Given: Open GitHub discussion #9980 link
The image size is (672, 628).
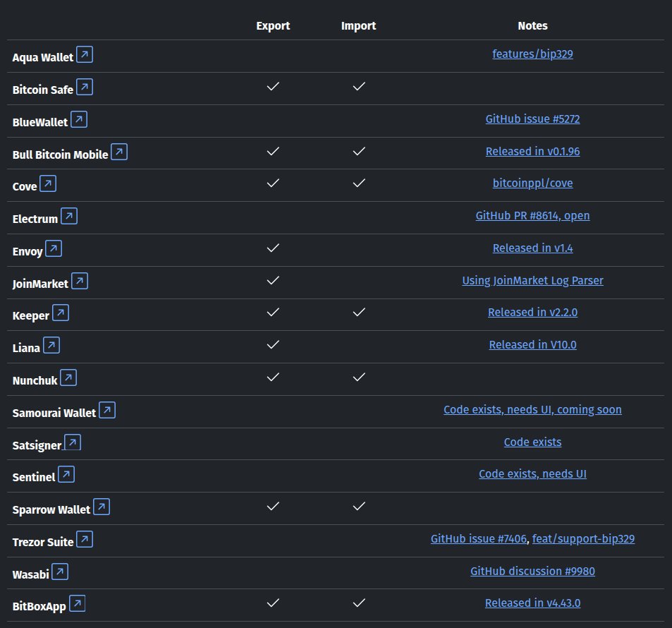Looking at the screenshot, I should [x=532, y=572].
